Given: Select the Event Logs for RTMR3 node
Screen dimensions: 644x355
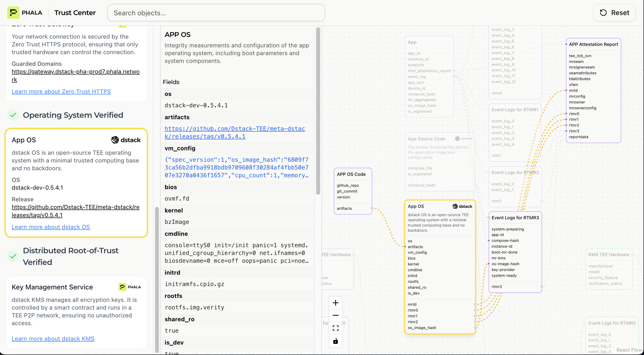Looking at the screenshot, I should (x=515, y=218).
